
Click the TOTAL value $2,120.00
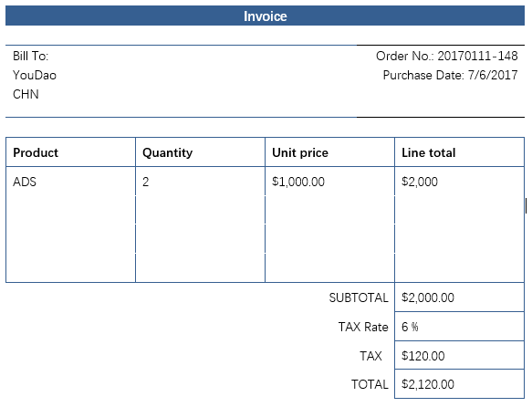pyautogui.click(x=459, y=384)
